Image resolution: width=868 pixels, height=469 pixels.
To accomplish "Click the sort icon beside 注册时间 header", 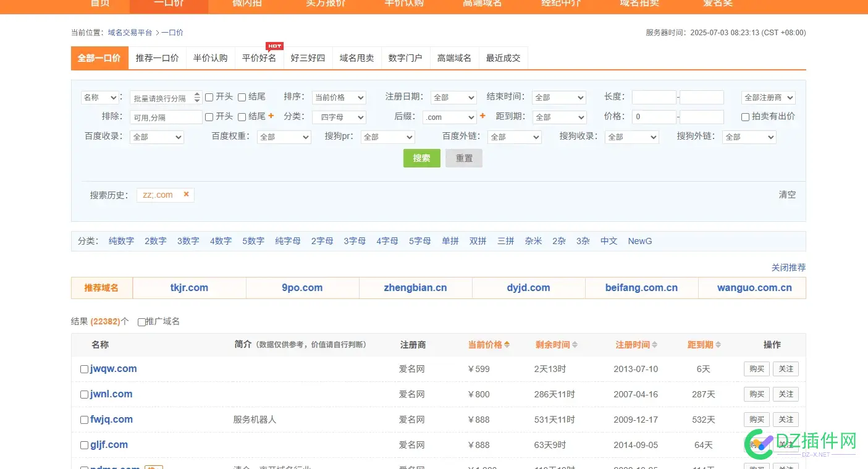I will (x=653, y=345).
